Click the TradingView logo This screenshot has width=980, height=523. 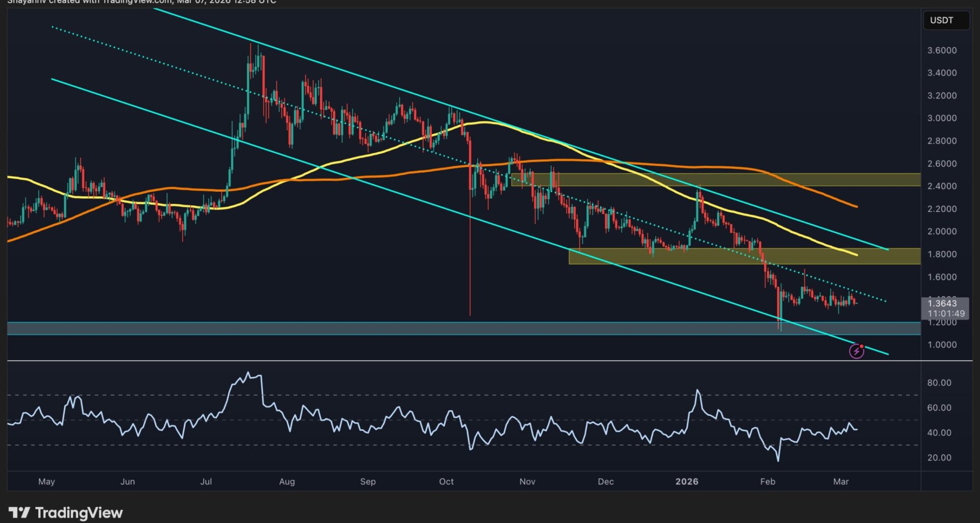click(x=66, y=512)
